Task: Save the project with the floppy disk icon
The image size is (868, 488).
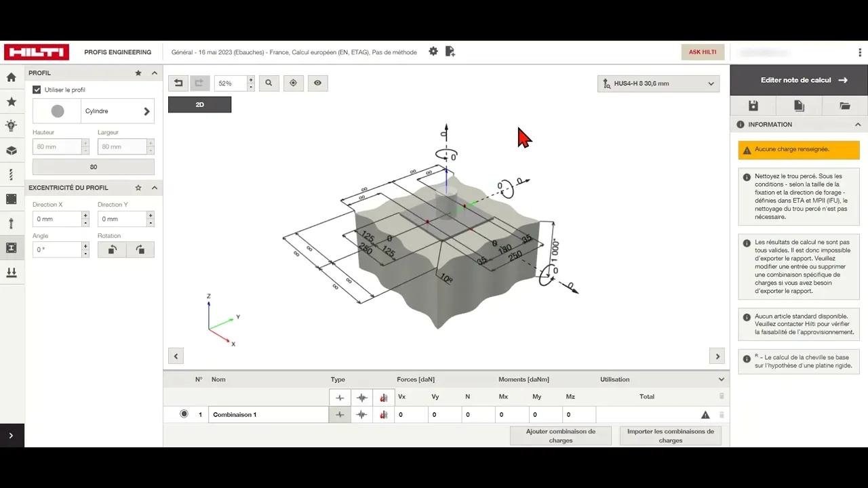Action: click(x=753, y=106)
